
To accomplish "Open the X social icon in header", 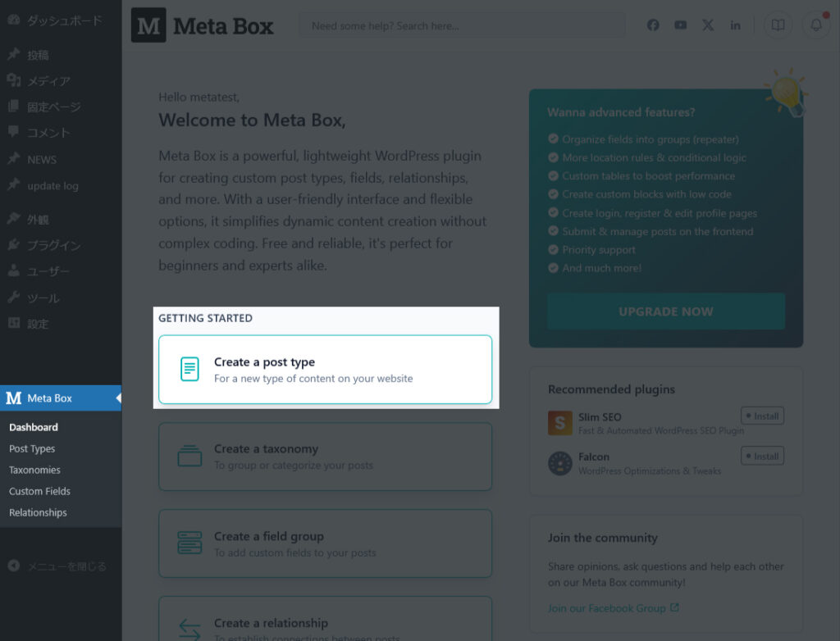I will pos(708,25).
